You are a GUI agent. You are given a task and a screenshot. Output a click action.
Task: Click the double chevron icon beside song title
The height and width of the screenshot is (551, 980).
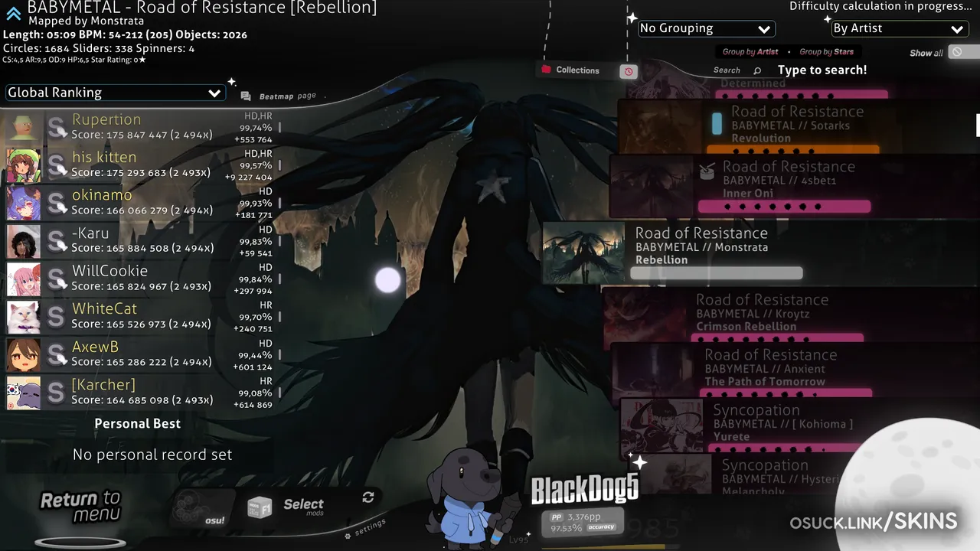13,13
